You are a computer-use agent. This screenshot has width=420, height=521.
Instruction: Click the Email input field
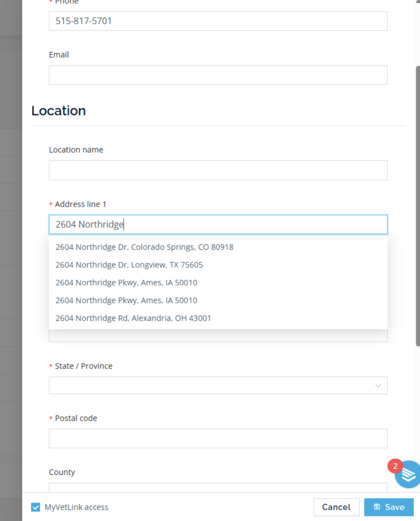(x=218, y=75)
